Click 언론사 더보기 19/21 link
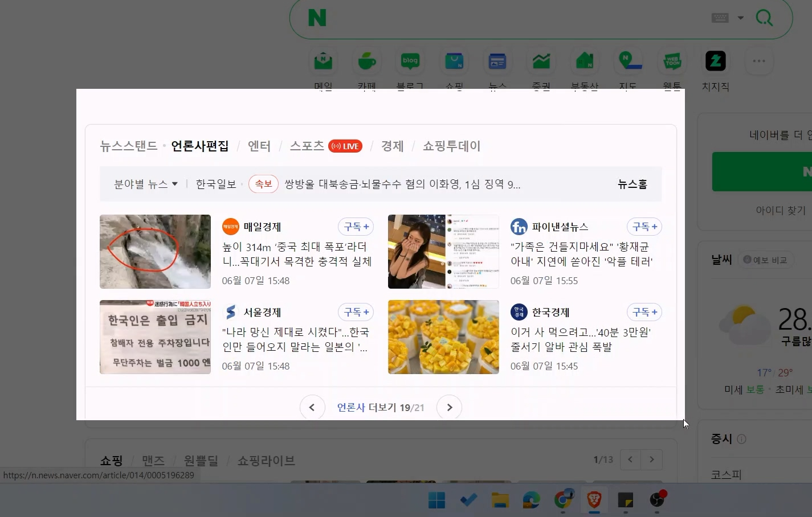The height and width of the screenshot is (517, 812). pyautogui.click(x=381, y=407)
